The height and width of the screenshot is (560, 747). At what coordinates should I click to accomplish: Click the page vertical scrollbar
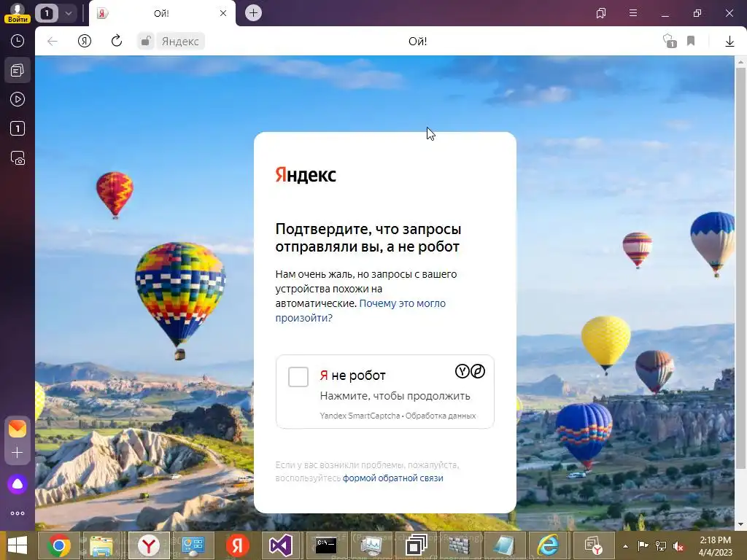pyautogui.click(x=740, y=267)
